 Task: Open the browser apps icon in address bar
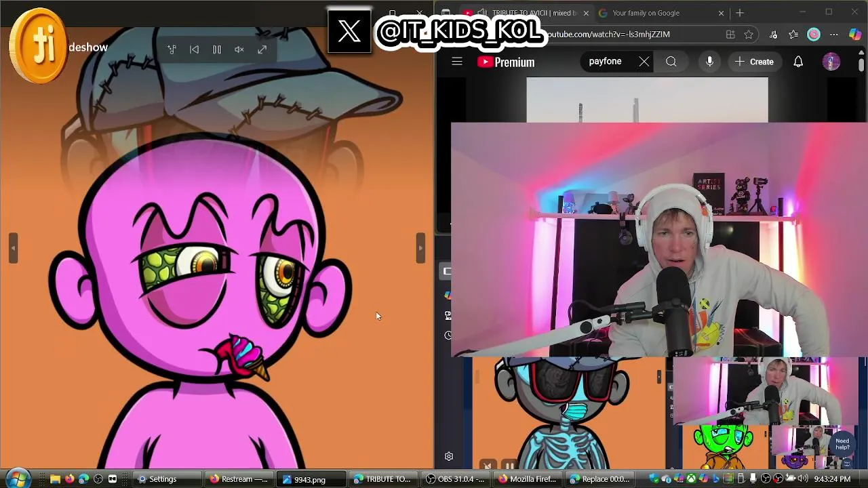click(x=730, y=35)
